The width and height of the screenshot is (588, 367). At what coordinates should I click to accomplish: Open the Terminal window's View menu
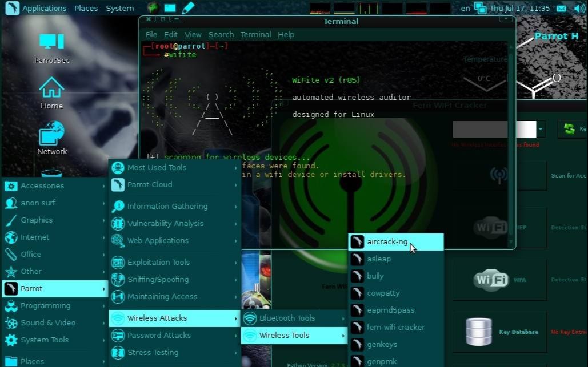coord(193,35)
